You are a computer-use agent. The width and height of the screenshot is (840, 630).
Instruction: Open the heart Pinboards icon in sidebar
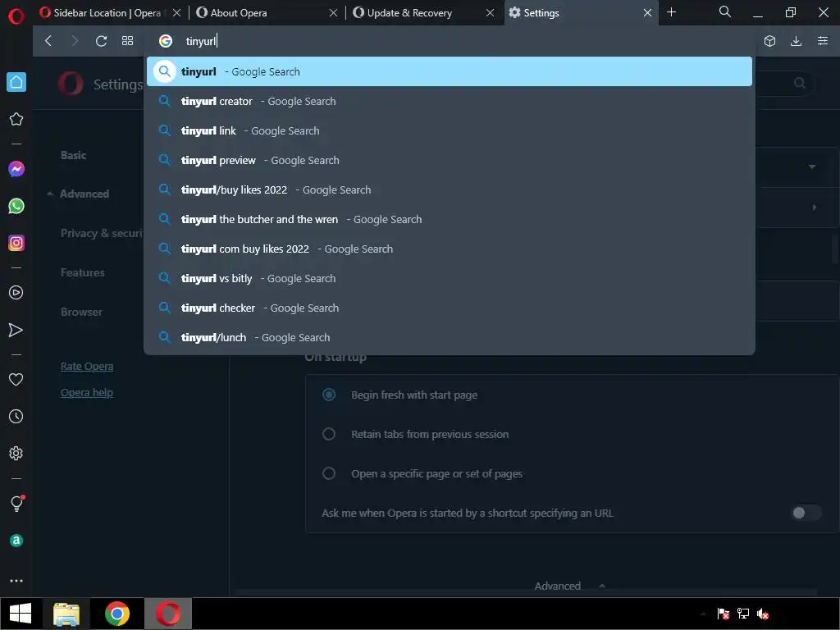[16, 379]
